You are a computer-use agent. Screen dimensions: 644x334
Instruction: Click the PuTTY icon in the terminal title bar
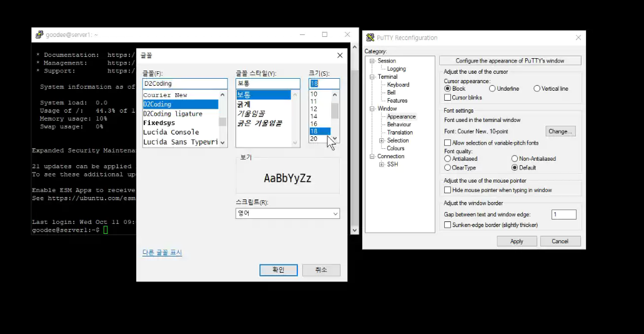pyautogui.click(x=39, y=34)
